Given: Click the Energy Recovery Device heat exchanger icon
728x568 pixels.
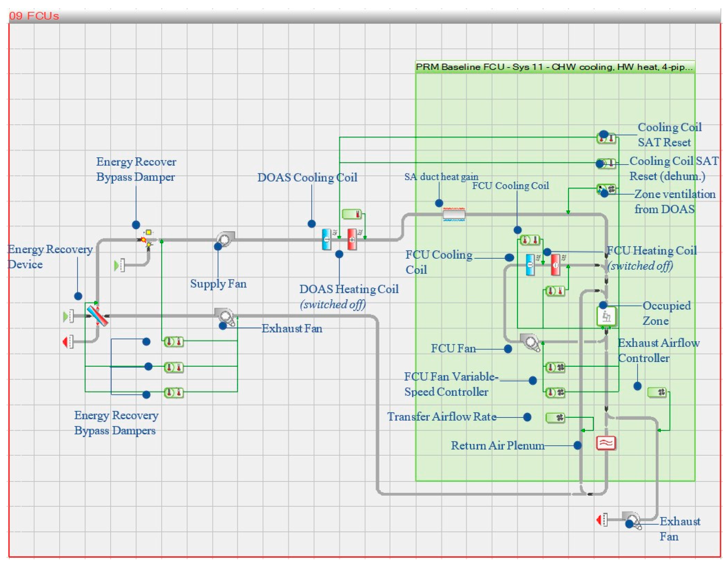Looking at the screenshot, I should click(97, 316).
